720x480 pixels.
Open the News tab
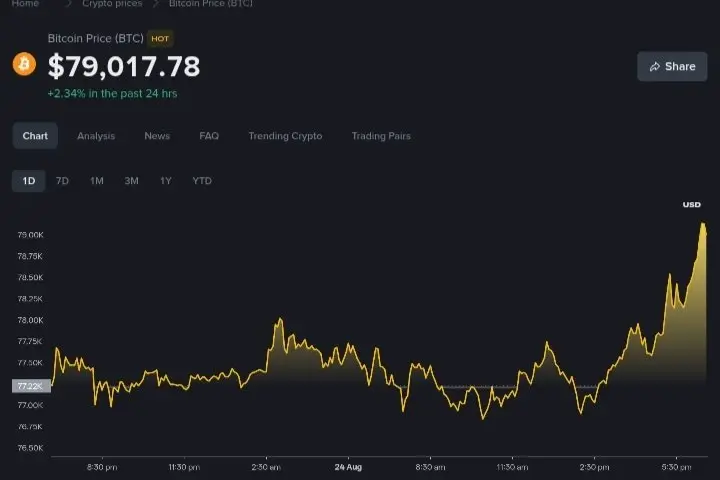(157, 136)
